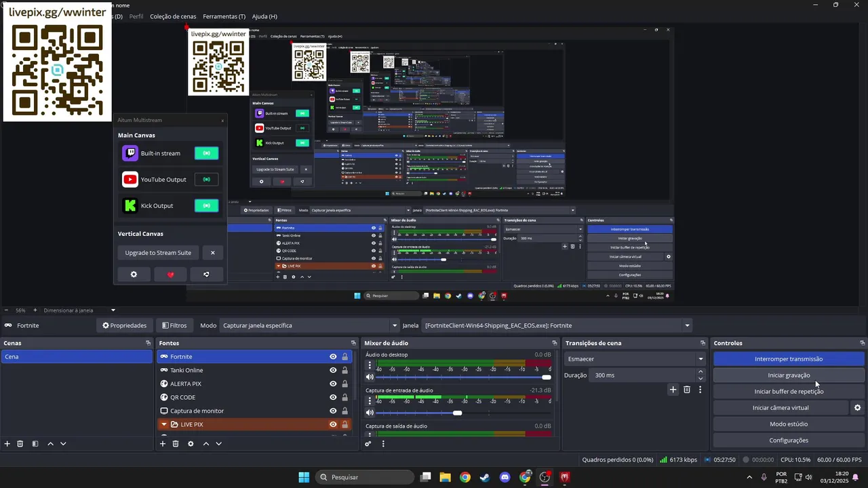This screenshot has width=868, height=488.
Task: Open the Esmaecer transition dropdown
Action: pos(635,359)
